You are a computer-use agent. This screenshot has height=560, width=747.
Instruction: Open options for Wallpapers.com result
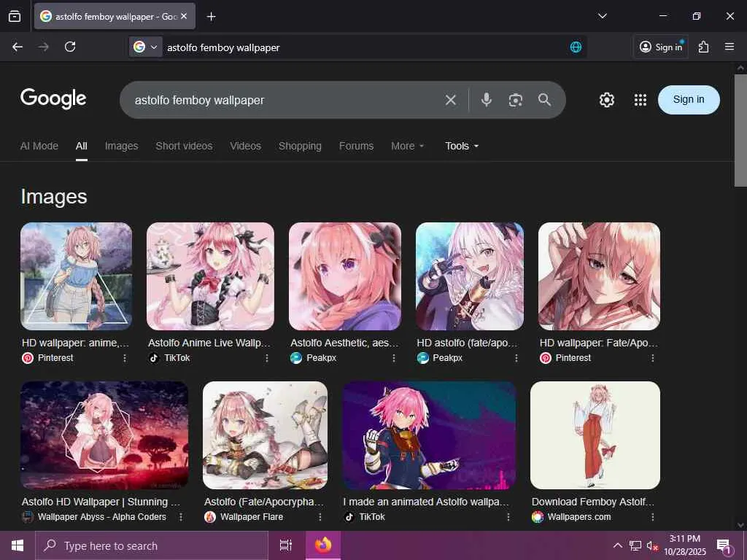click(x=653, y=517)
